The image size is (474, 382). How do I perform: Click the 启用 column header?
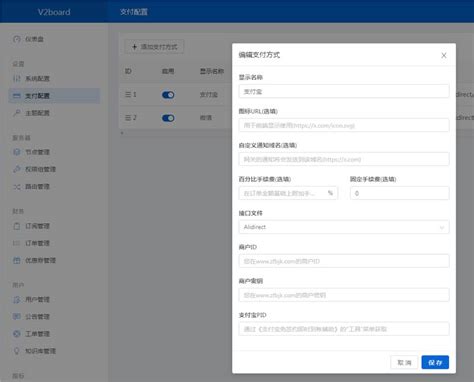168,71
